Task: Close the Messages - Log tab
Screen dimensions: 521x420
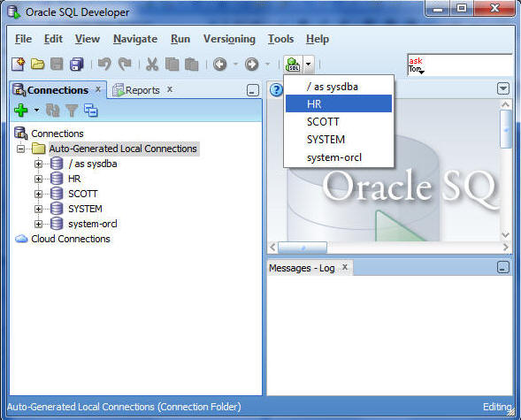Action: point(345,267)
